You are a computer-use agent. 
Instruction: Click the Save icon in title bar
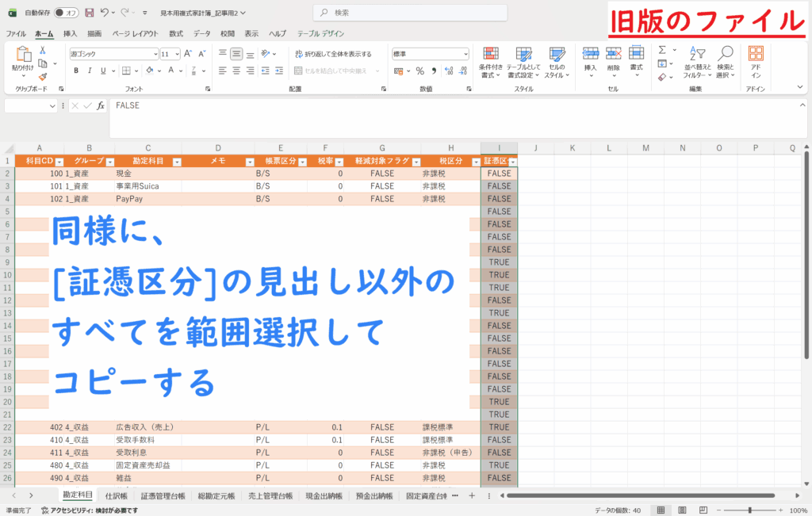click(x=89, y=13)
